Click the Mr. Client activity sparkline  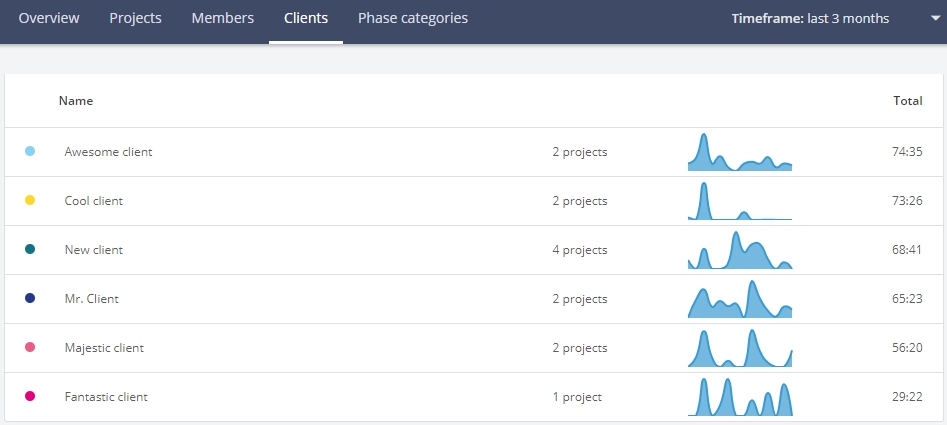click(x=740, y=299)
